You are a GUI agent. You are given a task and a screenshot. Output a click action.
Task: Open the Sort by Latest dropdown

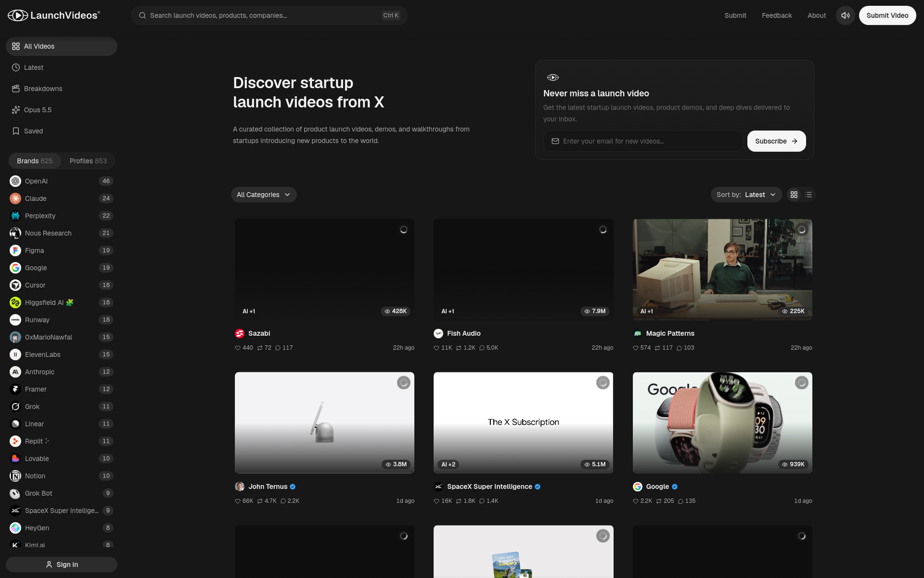coord(746,195)
